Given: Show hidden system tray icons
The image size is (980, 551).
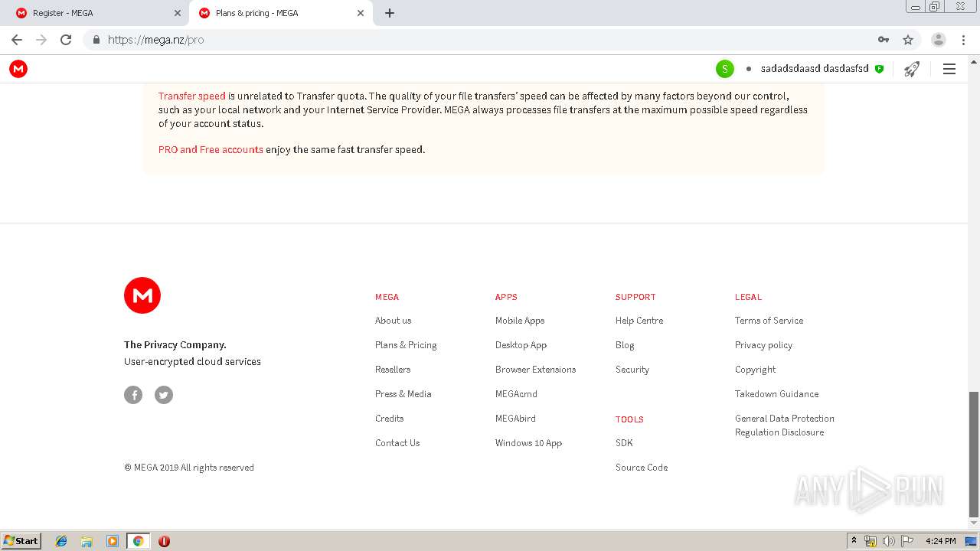Looking at the screenshot, I should coord(854,541).
